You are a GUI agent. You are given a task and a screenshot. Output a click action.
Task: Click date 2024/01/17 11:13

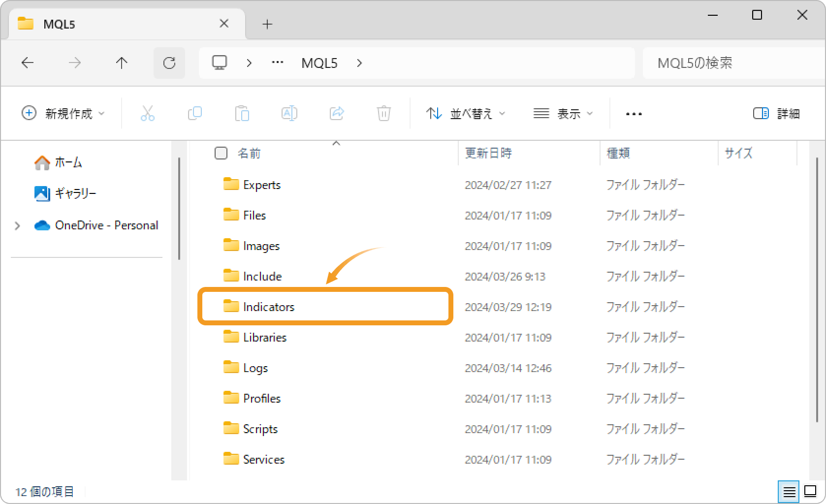point(508,399)
